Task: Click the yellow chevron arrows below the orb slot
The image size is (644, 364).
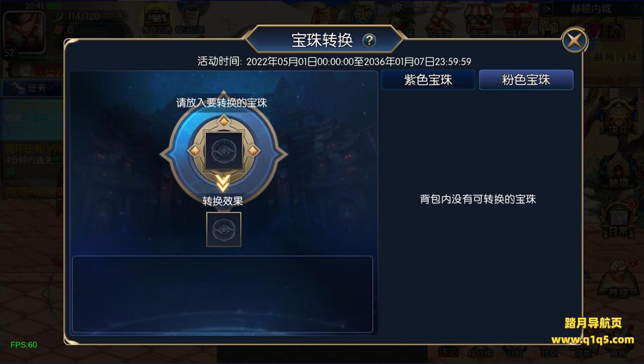Action: point(223,183)
